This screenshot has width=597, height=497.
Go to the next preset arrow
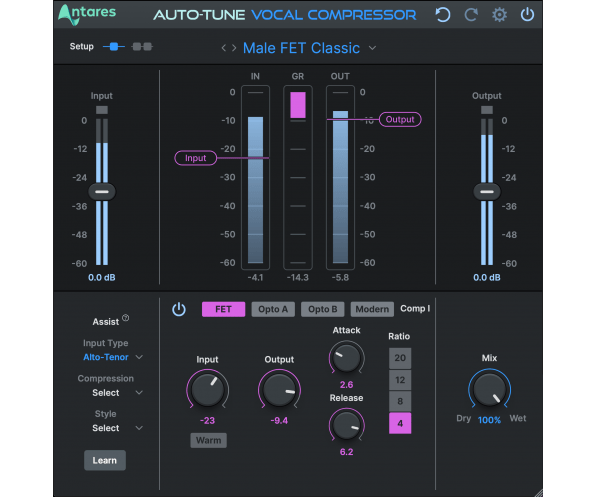point(234,48)
